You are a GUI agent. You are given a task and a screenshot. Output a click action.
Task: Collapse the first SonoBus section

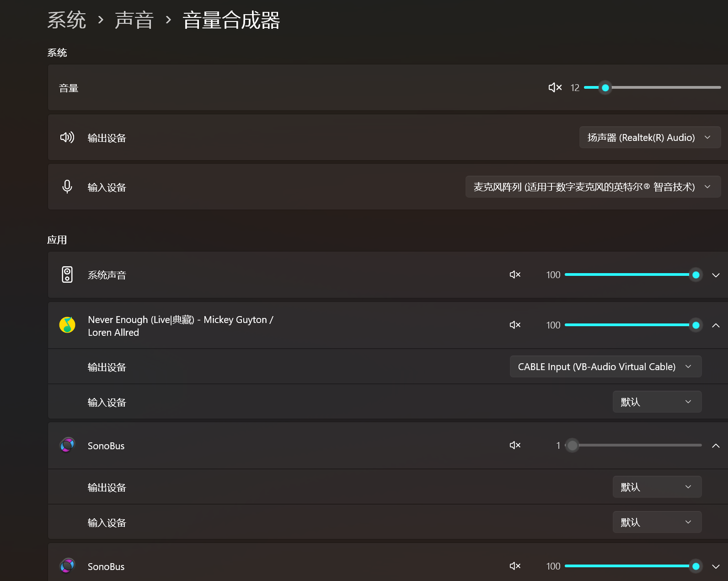tap(716, 446)
